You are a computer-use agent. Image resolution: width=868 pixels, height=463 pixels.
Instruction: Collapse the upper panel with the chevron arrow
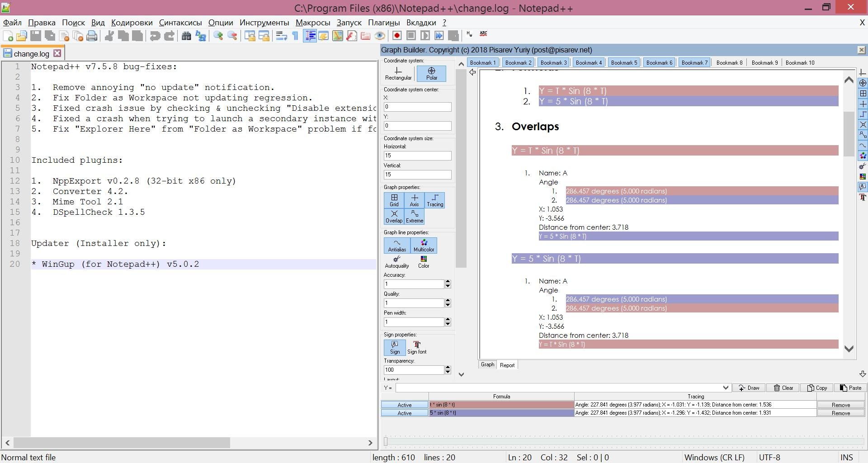click(x=461, y=63)
